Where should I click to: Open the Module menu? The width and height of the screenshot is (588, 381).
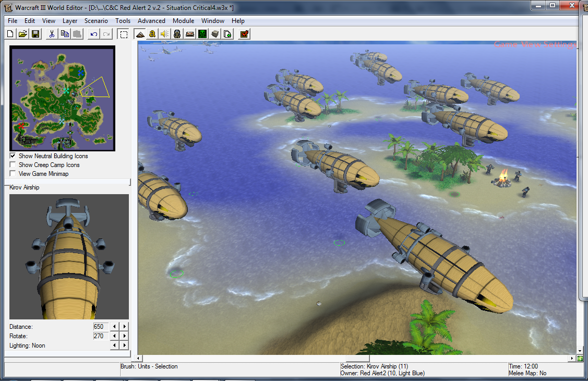(x=183, y=21)
